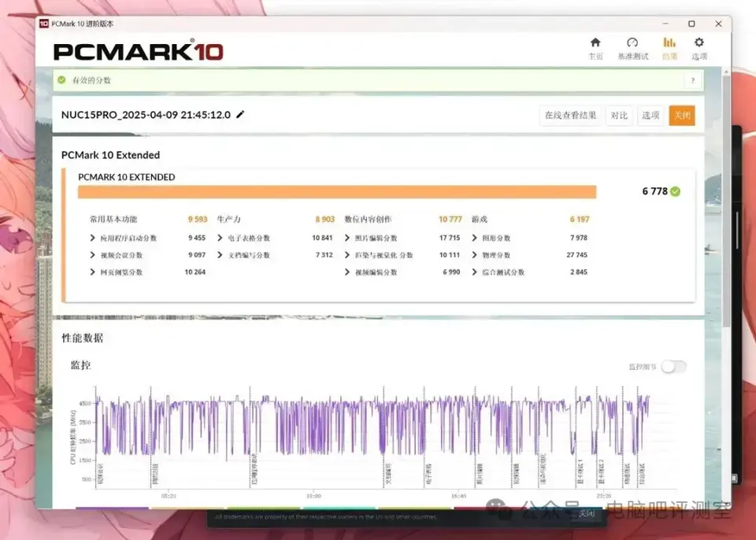Click the 对比 compare button

(619, 115)
